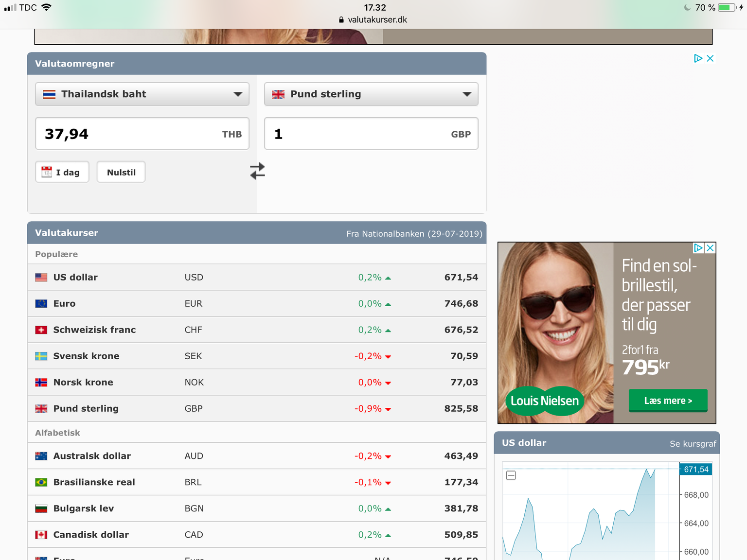Open the Pund sterling currency dropdown

pyautogui.click(x=371, y=94)
